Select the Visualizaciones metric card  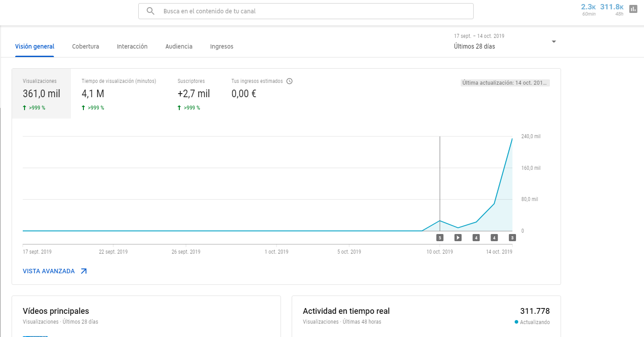click(x=41, y=94)
